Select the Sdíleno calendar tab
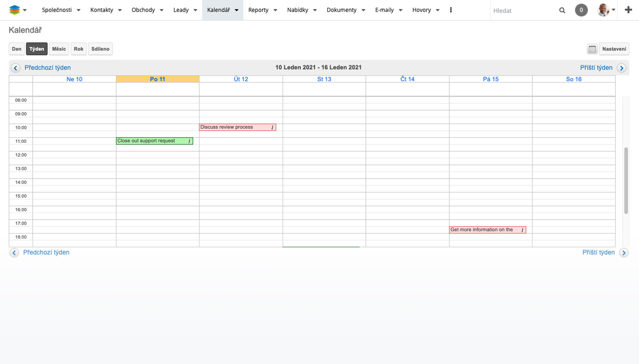The height and width of the screenshot is (364, 639). pyautogui.click(x=100, y=49)
